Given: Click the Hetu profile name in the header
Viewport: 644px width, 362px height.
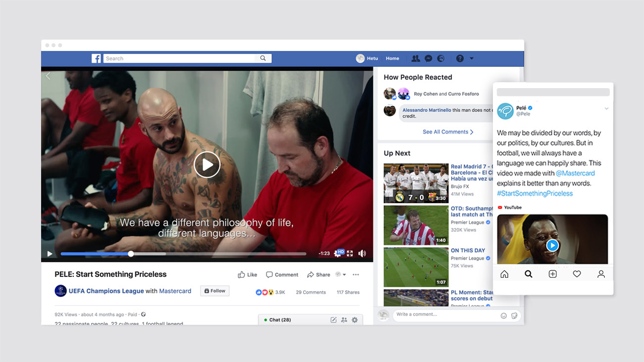Looking at the screenshot, I should pyautogui.click(x=373, y=58).
